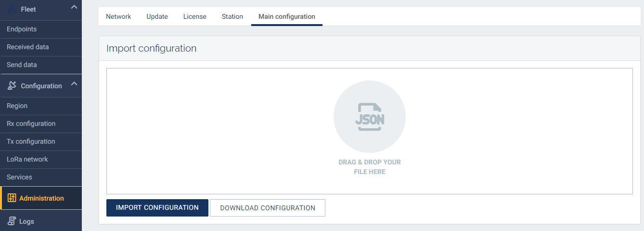Click the Fleet section icon in sidebar
The image size is (644, 231).
click(12, 9)
